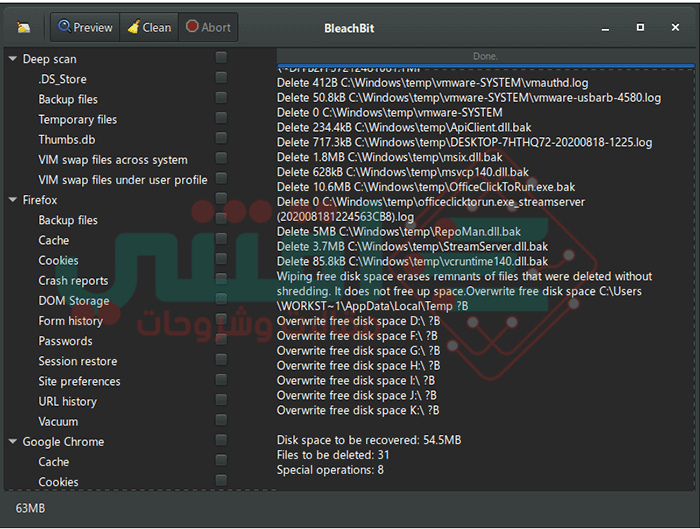The width and height of the screenshot is (700, 529).
Task: Click Special operations: 8 line
Action: [x=330, y=470]
